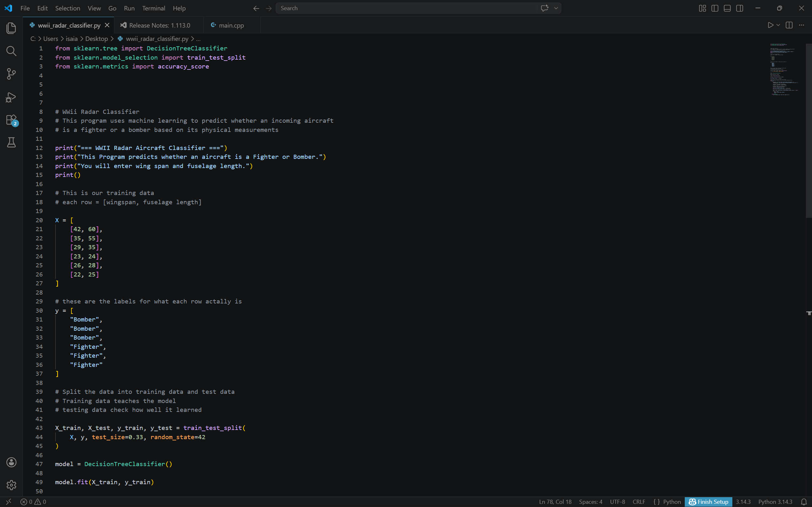Open the notifications bell in the status bar

pyautogui.click(x=804, y=502)
